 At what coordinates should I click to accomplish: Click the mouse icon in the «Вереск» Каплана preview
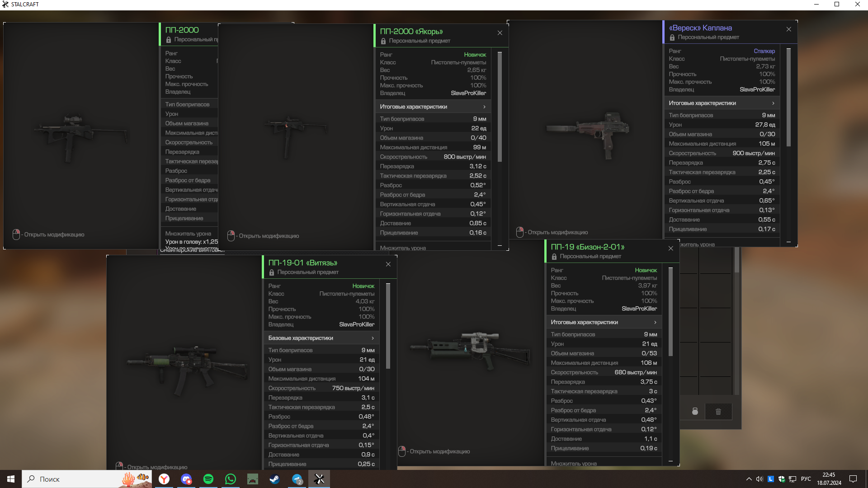(520, 232)
